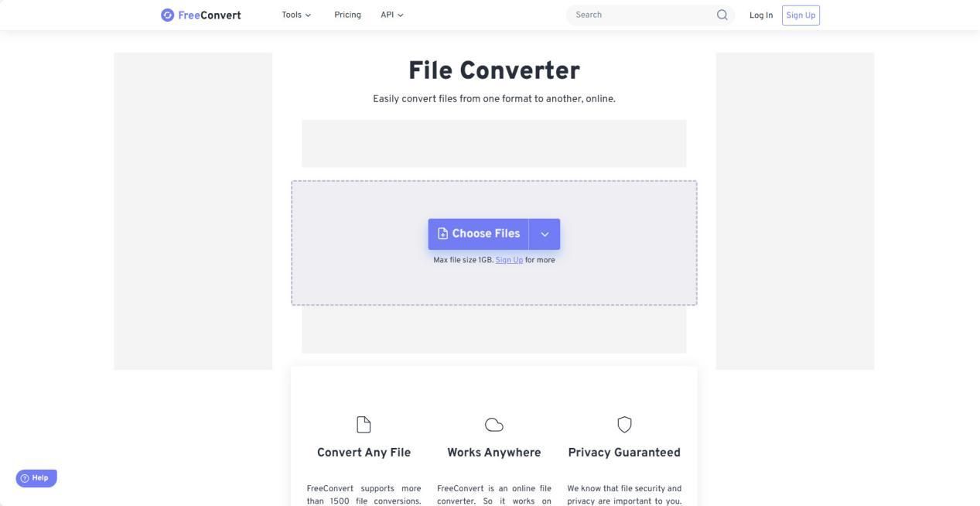The height and width of the screenshot is (506, 980).
Task: Click the search magnifier icon
Action: pos(722,15)
